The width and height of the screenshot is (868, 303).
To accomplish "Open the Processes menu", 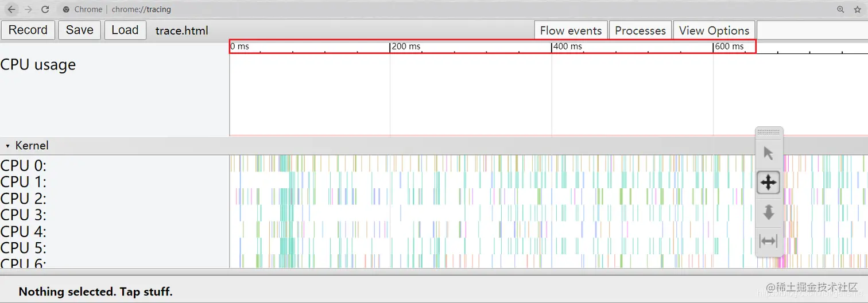I will coord(640,30).
